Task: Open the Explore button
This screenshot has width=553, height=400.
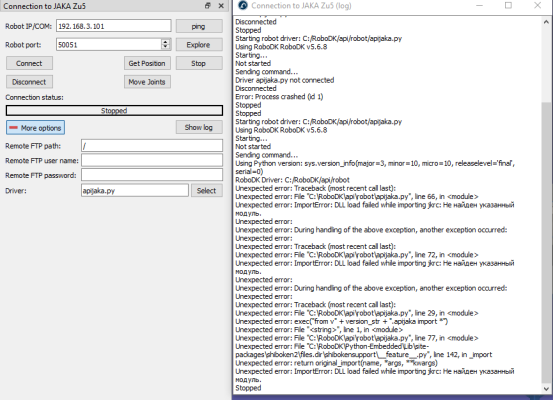Action: click(199, 45)
